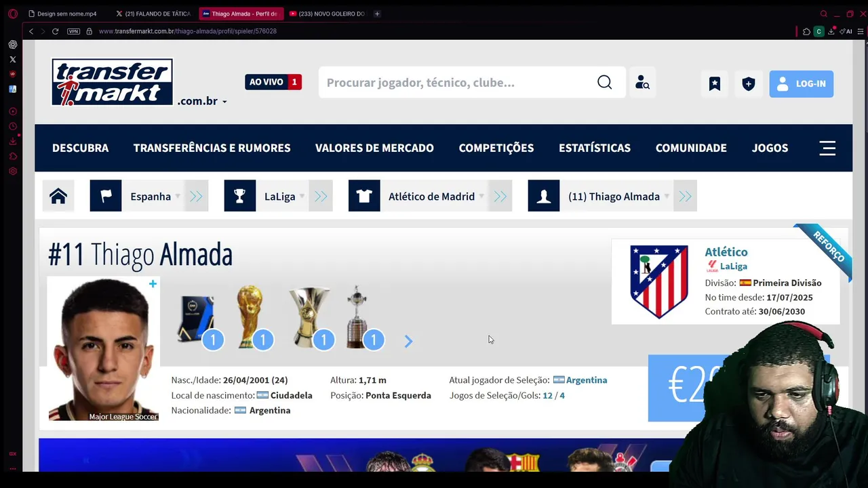
Task: Open the Atlético de Madrid club dropdown
Action: coord(436,196)
